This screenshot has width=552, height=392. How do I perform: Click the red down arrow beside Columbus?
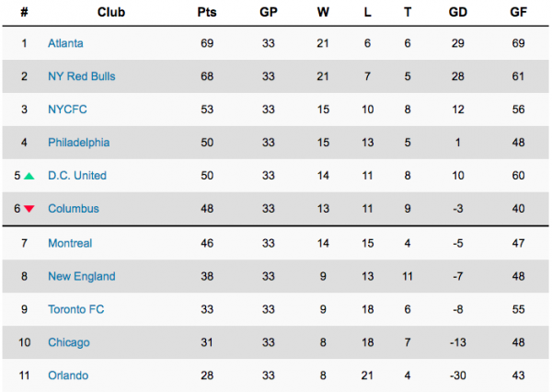pos(29,209)
